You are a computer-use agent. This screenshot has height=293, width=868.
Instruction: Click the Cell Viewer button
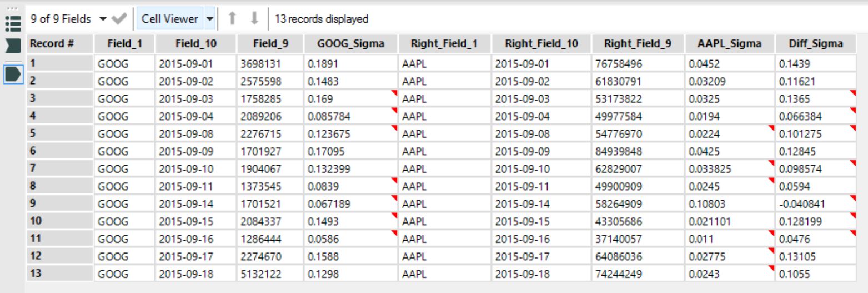point(170,19)
